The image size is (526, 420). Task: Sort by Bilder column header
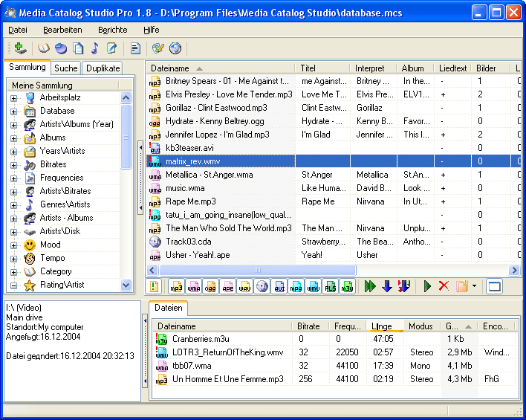[x=491, y=68]
